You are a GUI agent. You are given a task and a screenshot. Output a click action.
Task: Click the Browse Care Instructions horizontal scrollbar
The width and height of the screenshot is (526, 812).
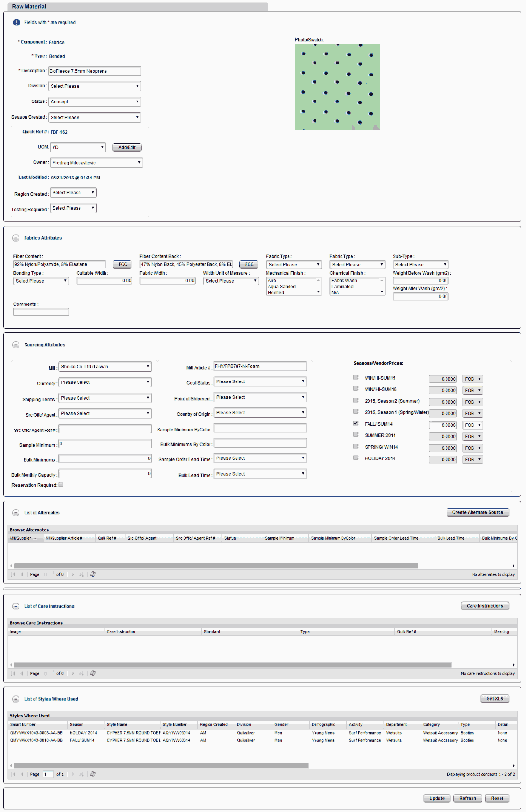point(233,665)
